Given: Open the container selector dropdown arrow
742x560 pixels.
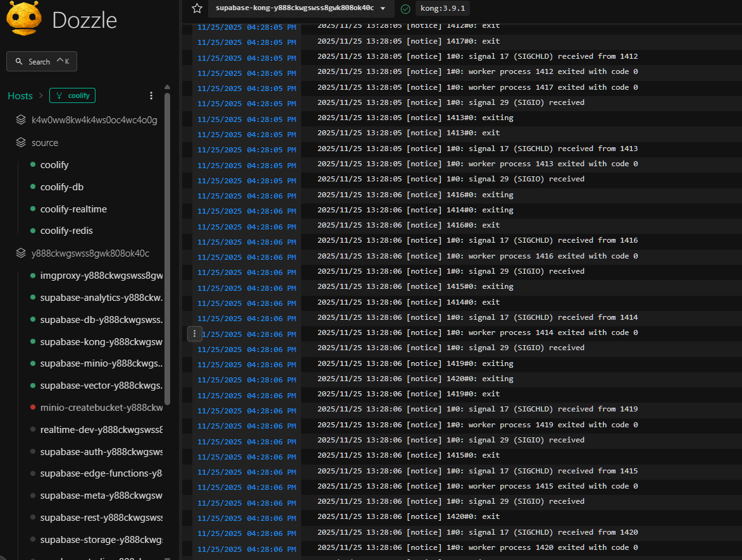Looking at the screenshot, I should click(x=383, y=8).
